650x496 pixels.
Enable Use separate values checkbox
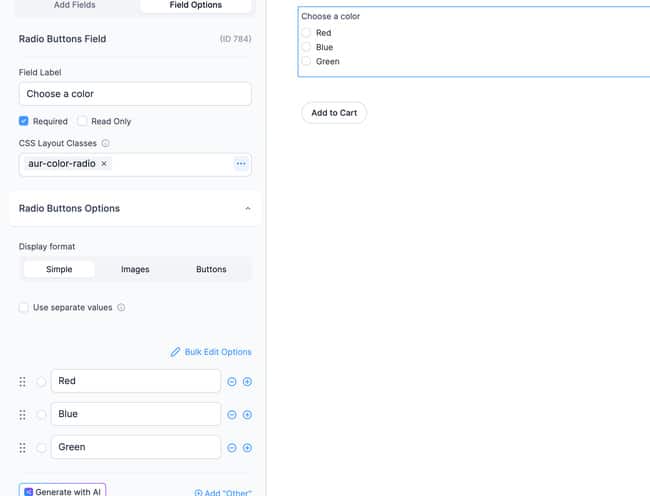[x=24, y=307]
